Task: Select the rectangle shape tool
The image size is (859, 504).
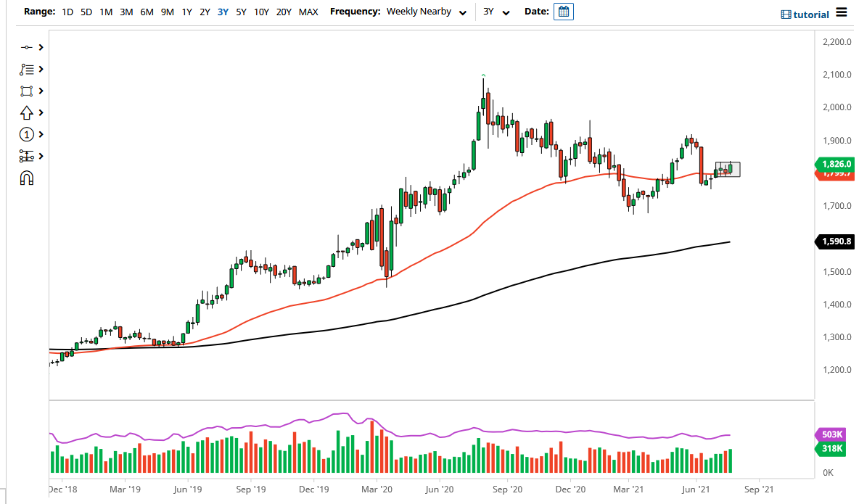Action: 28,91
